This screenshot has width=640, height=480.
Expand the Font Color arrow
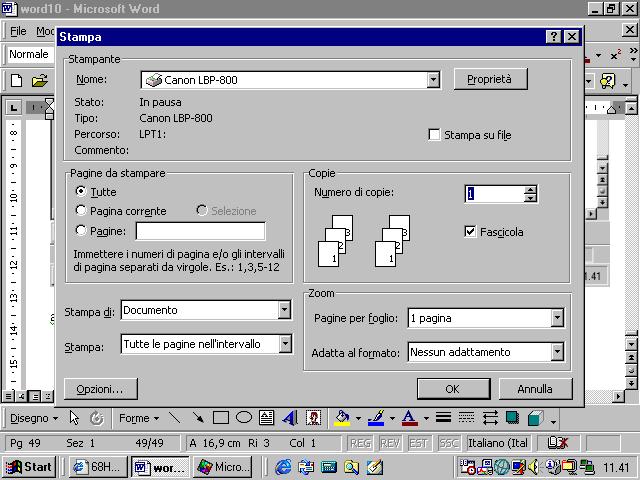[x=426, y=418]
